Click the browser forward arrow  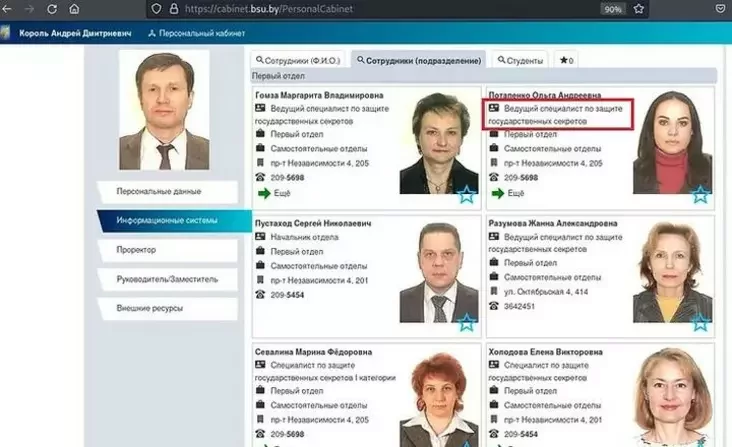29,8
